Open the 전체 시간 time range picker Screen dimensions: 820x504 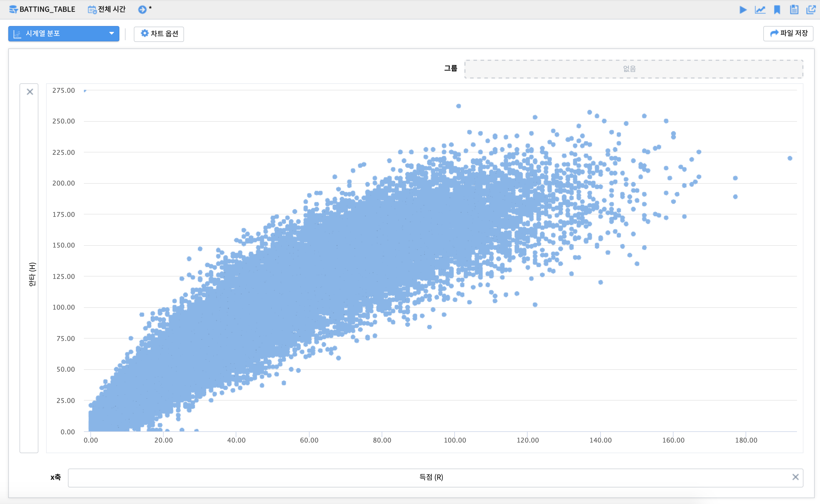107,9
